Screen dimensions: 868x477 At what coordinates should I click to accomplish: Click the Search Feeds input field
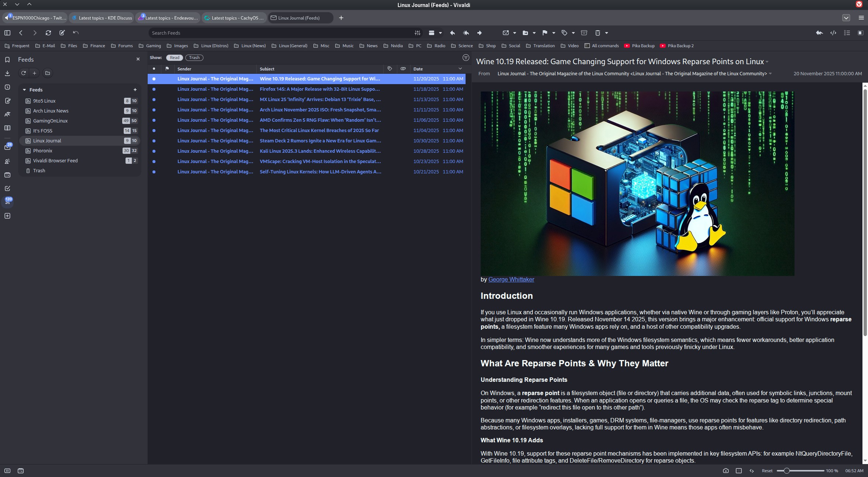click(281, 33)
